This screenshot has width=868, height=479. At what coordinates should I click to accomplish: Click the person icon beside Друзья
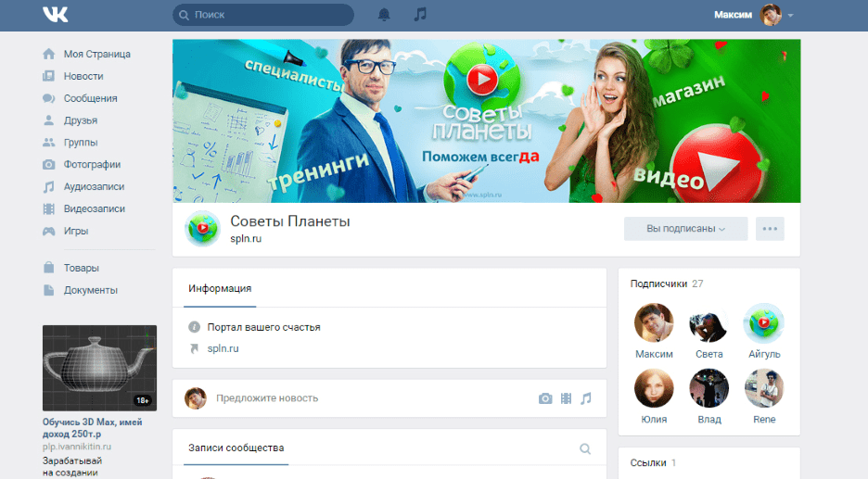click(x=49, y=120)
